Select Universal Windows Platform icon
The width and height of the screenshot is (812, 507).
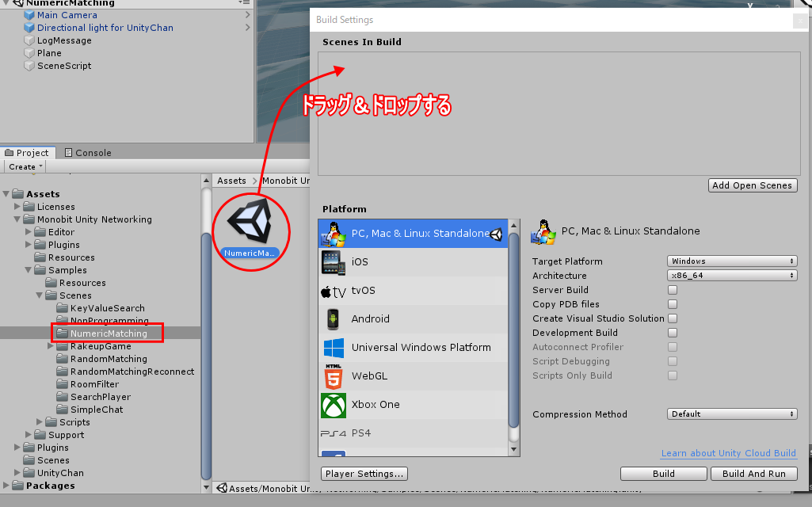334,348
